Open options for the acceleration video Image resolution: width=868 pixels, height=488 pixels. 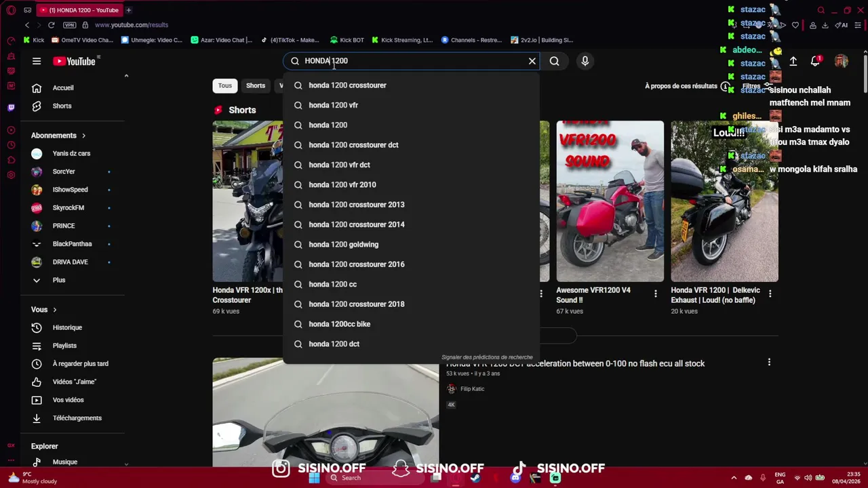769,363
